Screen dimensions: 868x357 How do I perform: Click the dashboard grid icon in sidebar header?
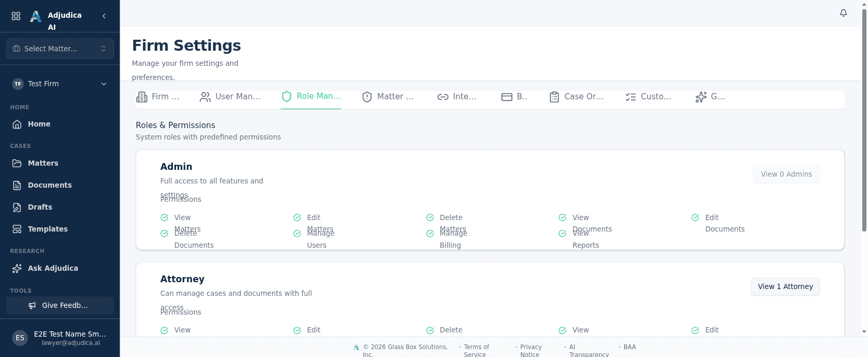pos(16,16)
